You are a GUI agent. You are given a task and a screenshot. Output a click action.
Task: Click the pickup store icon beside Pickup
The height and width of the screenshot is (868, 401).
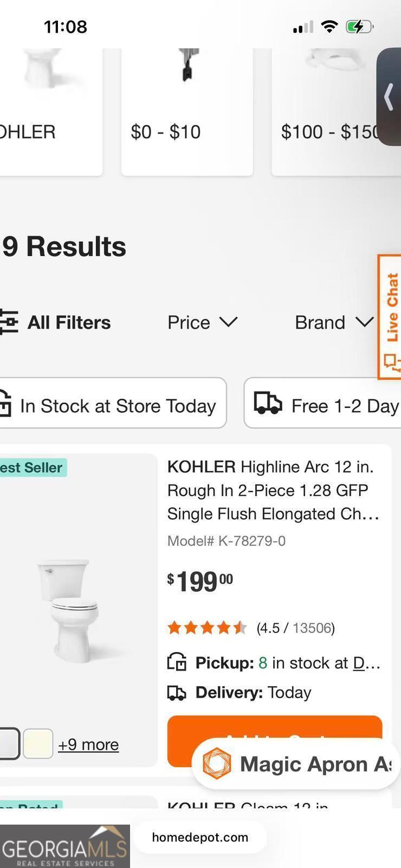177,662
